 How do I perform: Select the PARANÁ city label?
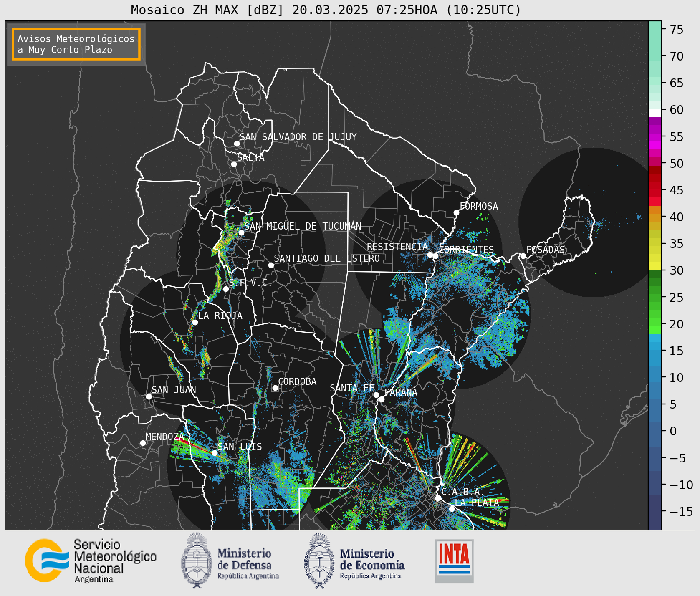401,392
